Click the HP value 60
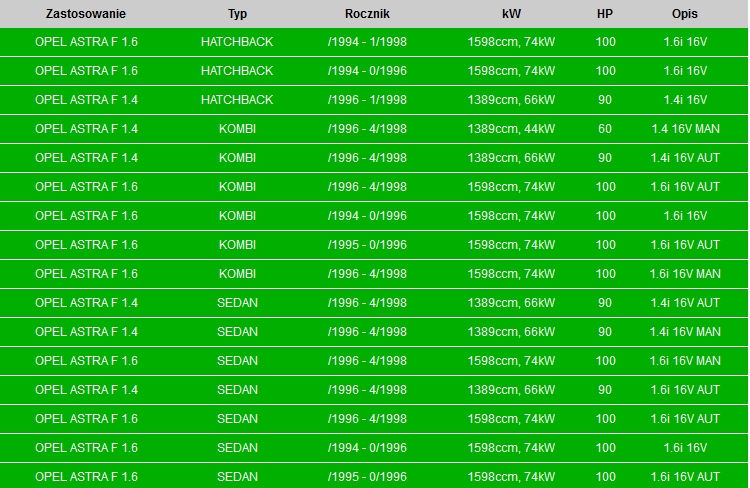This screenshot has height=488, width=750. click(x=605, y=129)
